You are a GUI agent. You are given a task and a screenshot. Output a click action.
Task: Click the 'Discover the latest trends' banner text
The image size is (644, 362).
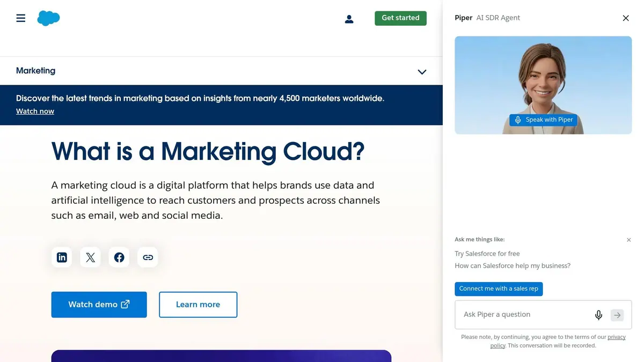click(x=200, y=98)
